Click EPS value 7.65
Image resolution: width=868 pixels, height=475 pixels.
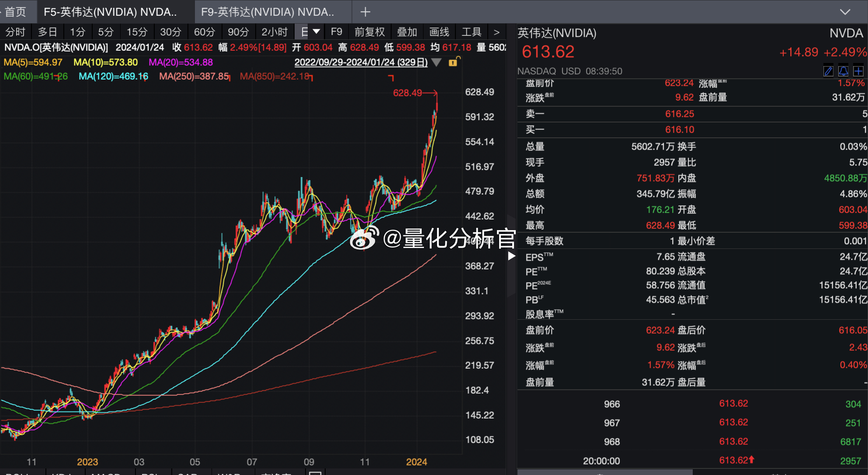click(666, 257)
